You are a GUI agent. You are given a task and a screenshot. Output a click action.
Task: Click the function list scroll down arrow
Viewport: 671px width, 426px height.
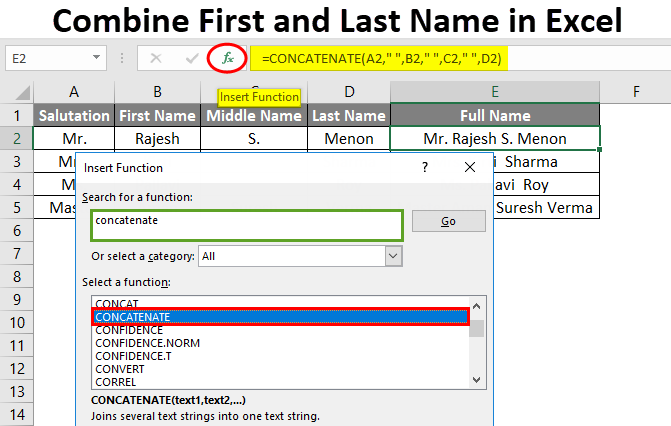[x=477, y=379]
